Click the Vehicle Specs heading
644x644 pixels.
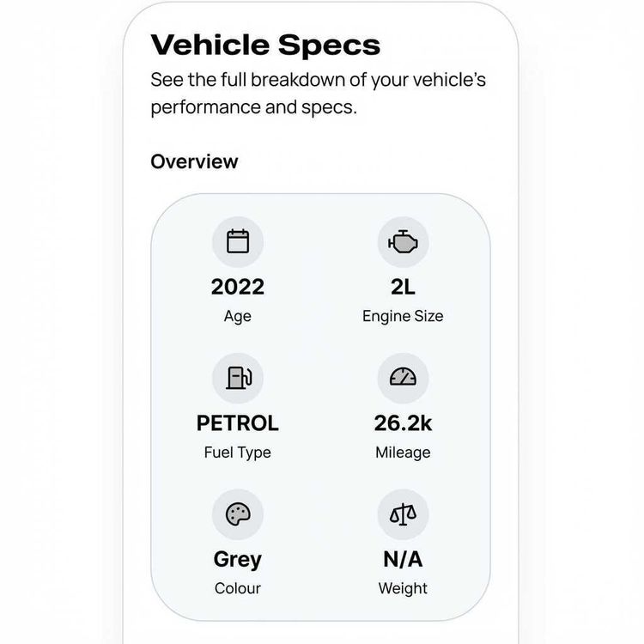pyautogui.click(x=265, y=45)
